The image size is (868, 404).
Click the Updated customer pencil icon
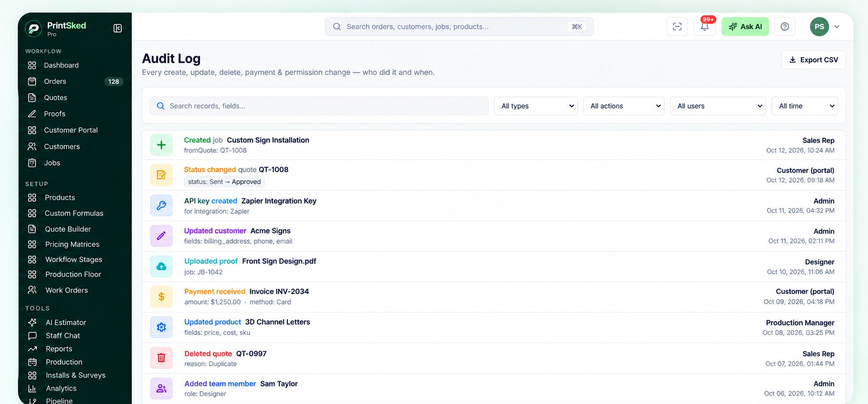click(x=161, y=236)
